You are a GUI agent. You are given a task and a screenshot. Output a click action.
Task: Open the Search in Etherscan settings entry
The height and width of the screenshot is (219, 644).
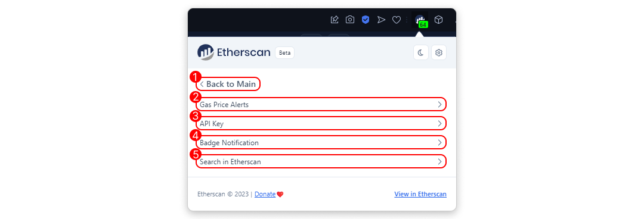321,162
